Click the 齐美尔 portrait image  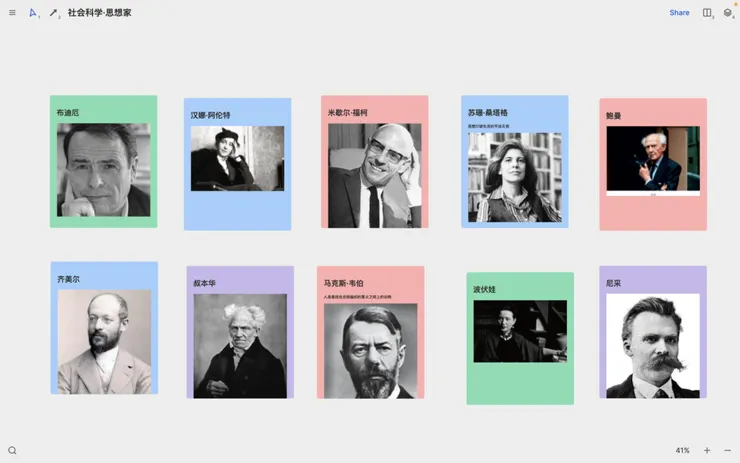click(x=104, y=342)
